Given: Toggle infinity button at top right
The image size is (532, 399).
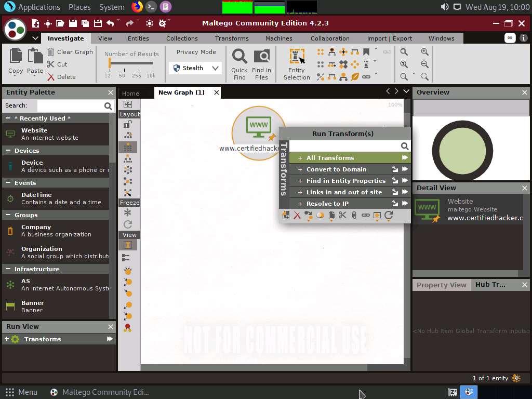Looking at the screenshot, I should (510, 38).
